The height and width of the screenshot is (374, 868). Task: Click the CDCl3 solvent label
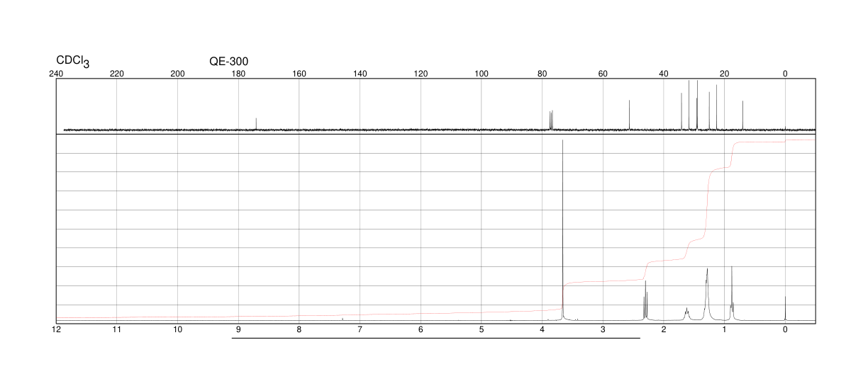point(72,62)
